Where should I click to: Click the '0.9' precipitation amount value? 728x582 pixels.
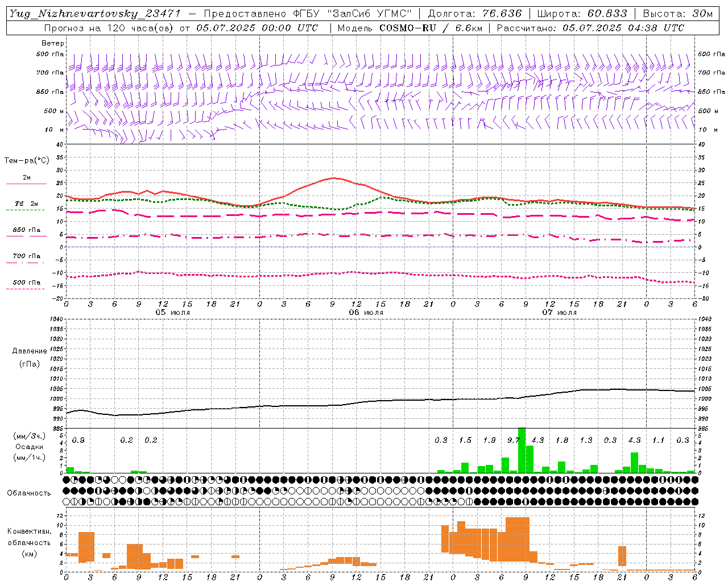(x=78, y=440)
